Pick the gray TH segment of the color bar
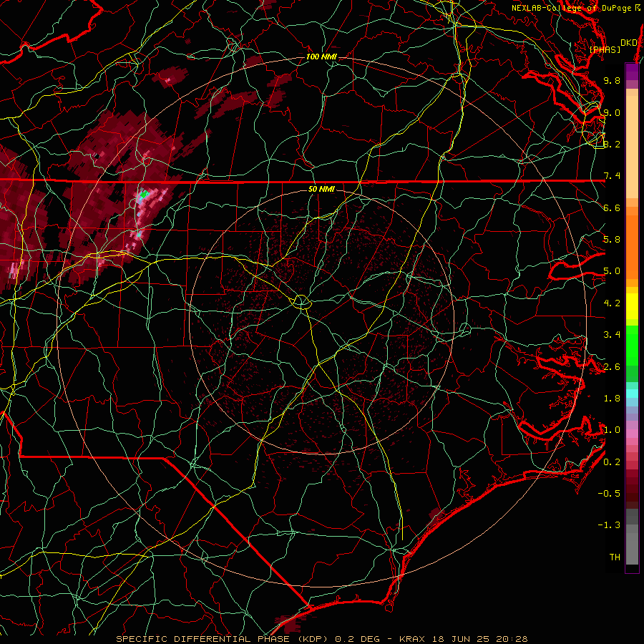This screenshot has height=644, width=644. point(632,548)
